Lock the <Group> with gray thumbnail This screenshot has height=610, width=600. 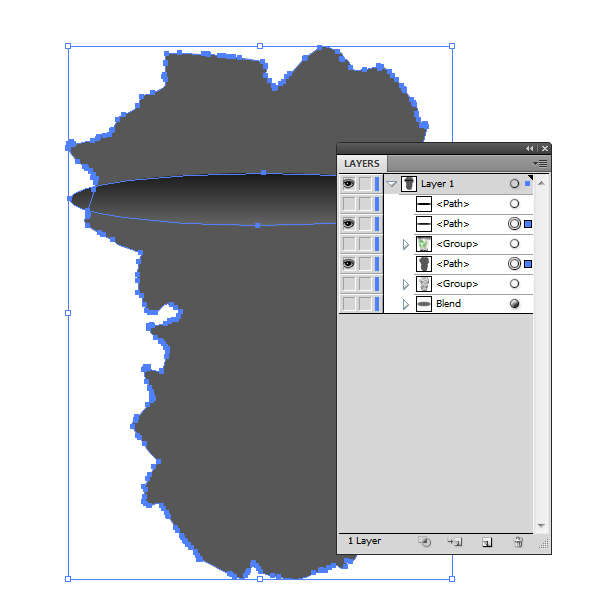(x=365, y=284)
